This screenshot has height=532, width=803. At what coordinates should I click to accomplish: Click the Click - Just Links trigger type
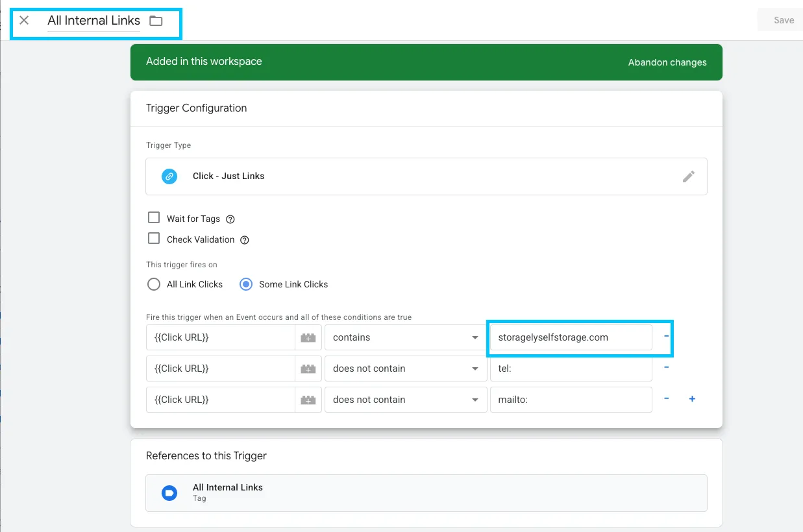tap(426, 176)
